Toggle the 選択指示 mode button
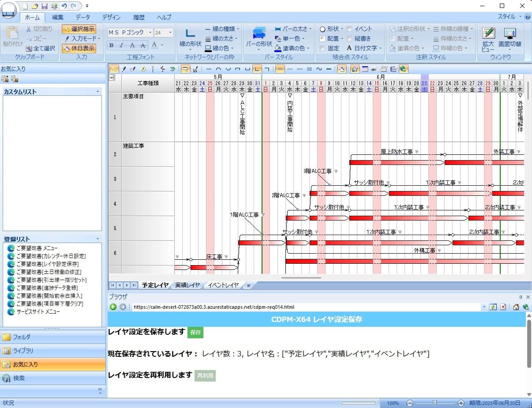This screenshot has width=532, height=408. click(x=79, y=29)
